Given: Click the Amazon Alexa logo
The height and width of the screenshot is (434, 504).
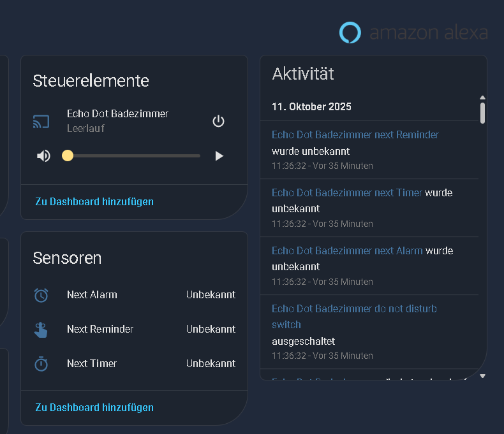Looking at the screenshot, I should tap(413, 33).
